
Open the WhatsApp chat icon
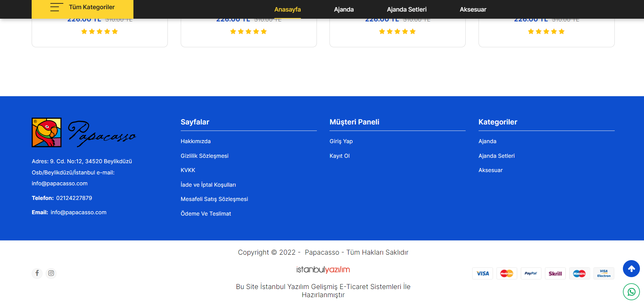631,292
